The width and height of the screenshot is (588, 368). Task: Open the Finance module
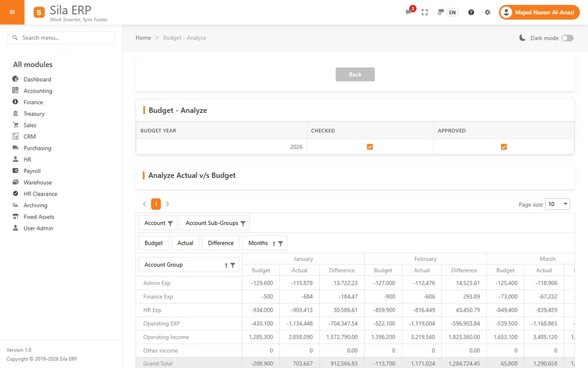click(x=33, y=102)
